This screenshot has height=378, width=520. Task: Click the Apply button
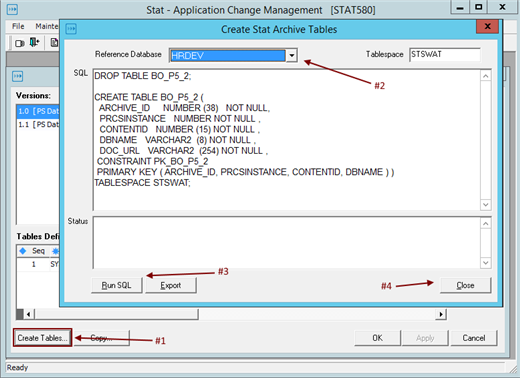click(425, 338)
